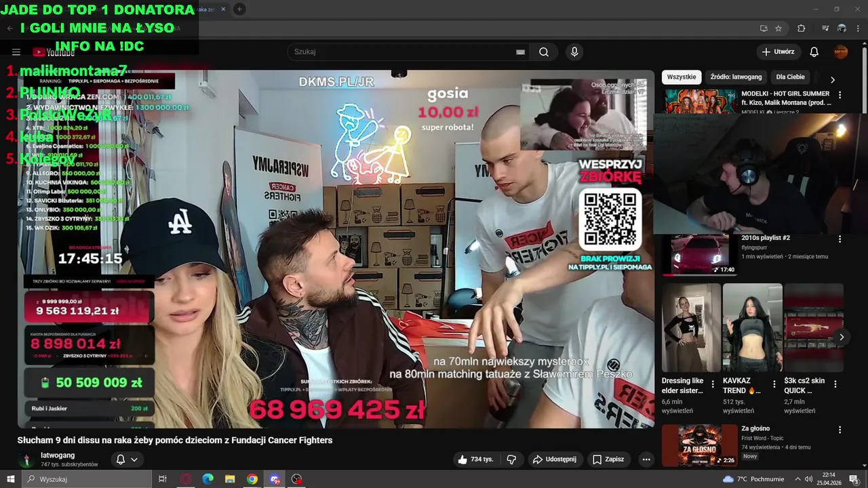
Task: Open YouTube notifications bell
Action: [x=814, y=52]
